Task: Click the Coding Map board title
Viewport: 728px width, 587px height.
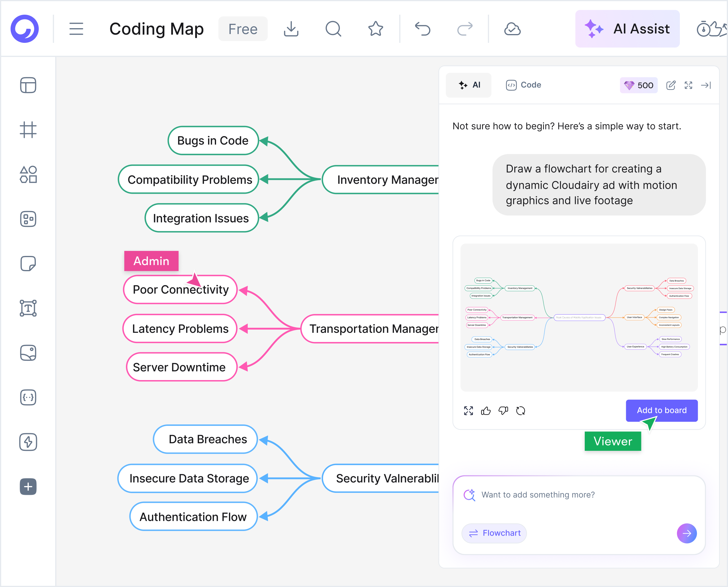Action: tap(156, 29)
